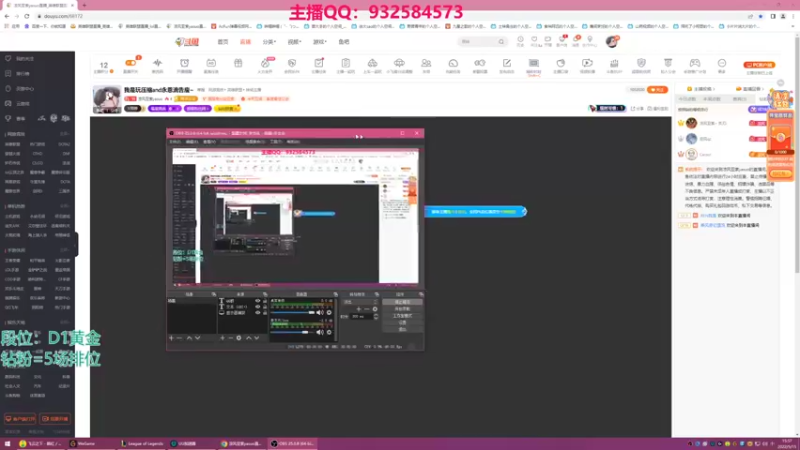Click browser reload button
Viewport: 800px width, 450px height.
click(27, 16)
